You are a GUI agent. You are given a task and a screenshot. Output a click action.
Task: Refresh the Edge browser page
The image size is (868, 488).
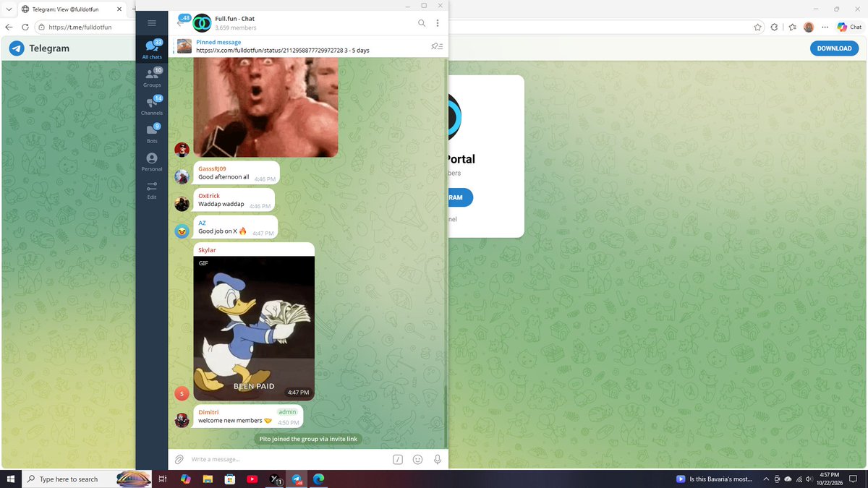pos(25,27)
